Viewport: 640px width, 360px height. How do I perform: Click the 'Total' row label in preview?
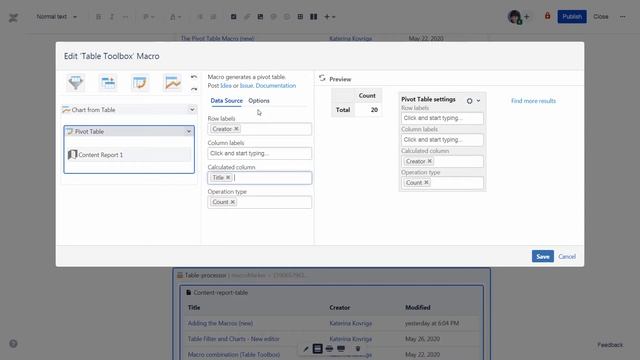click(343, 110)
